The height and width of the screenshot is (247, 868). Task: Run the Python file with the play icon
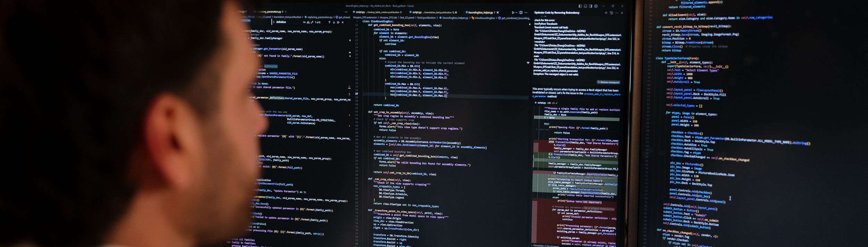point(513,13)
